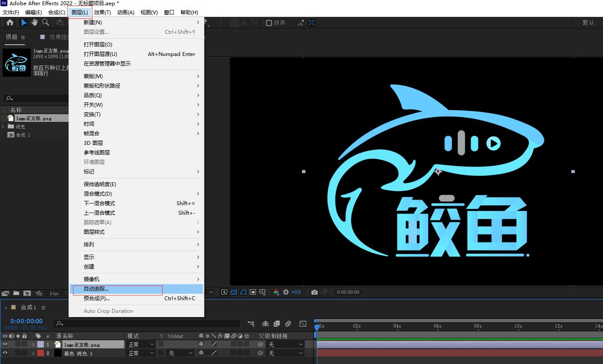603x364 pixels.
Task: Click the current time 0:00:00:00 in timeline
Action: 26,321
